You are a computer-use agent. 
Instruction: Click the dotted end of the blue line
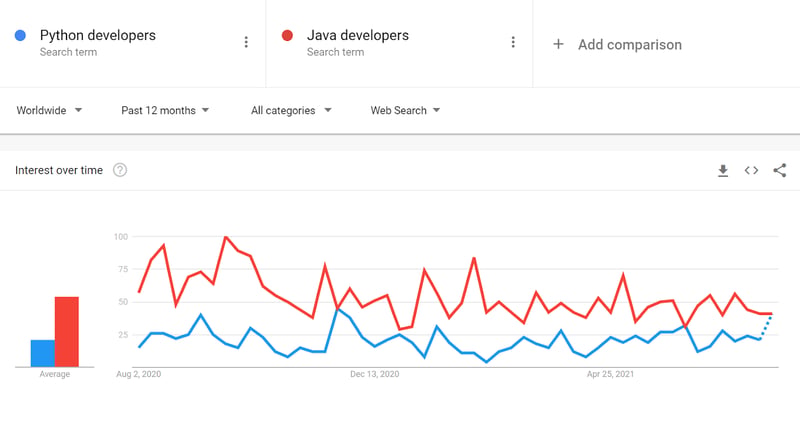766,327
